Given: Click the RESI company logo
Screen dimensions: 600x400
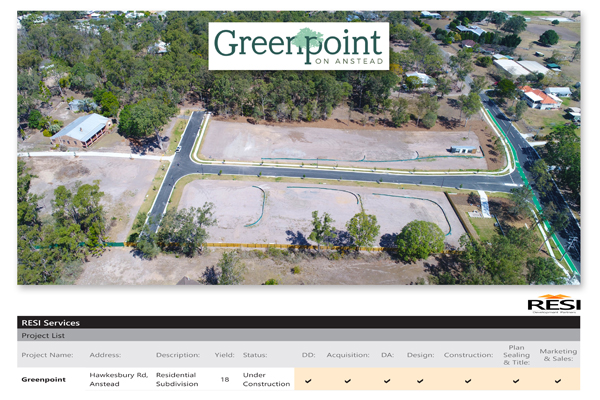Looking at the screenshot, I should pyautogui.click(x=554, y=304).
